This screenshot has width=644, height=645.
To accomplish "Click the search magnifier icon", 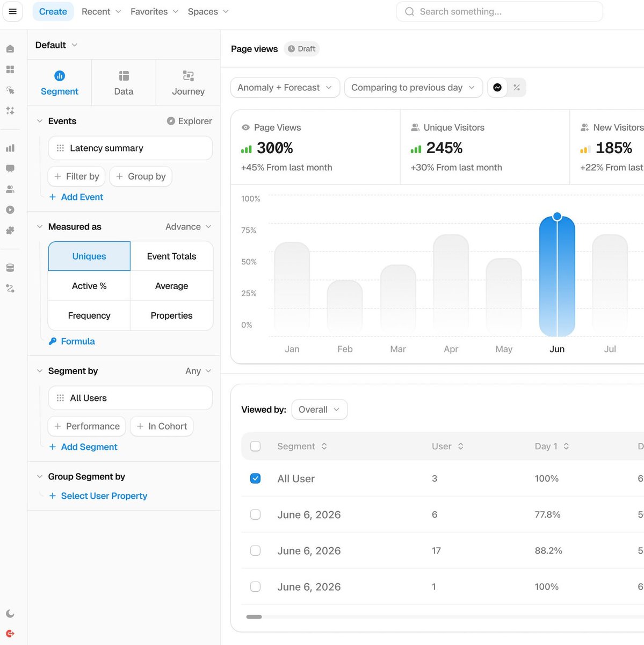I will point(409,11).
